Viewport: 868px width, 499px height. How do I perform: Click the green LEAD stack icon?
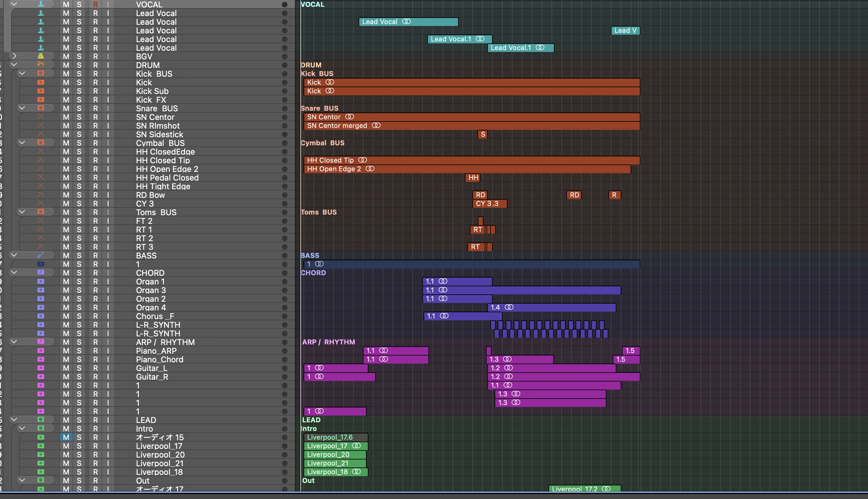41,420
